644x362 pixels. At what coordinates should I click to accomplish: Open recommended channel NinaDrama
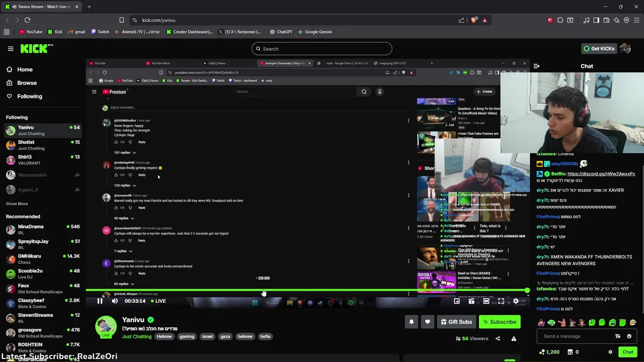point(43,229)
